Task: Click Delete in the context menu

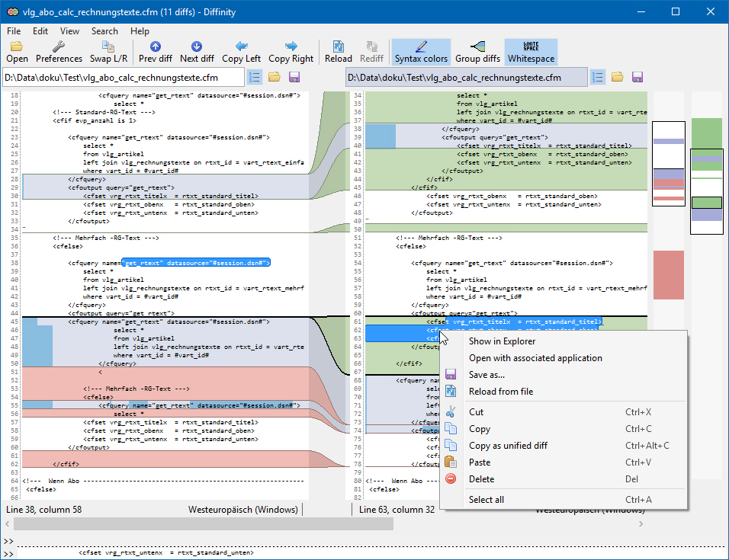Action: [563, 479]
